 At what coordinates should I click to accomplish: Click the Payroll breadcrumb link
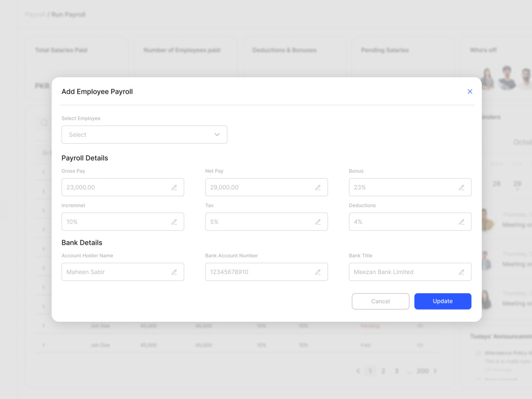(x=35, y=14)
